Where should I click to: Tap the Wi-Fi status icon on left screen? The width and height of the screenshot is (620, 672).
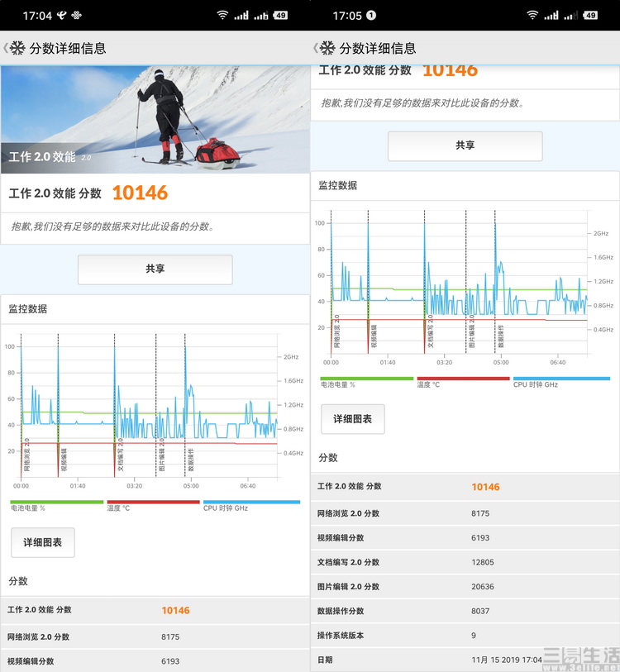coord(222,16)
